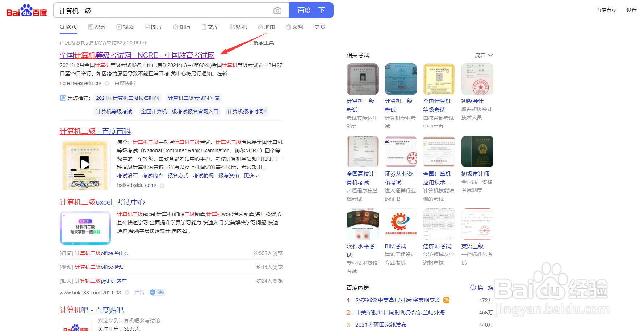
Task: Click the EXCEL 计算机二级 ad thumbnail
Action: coord(85,228)
